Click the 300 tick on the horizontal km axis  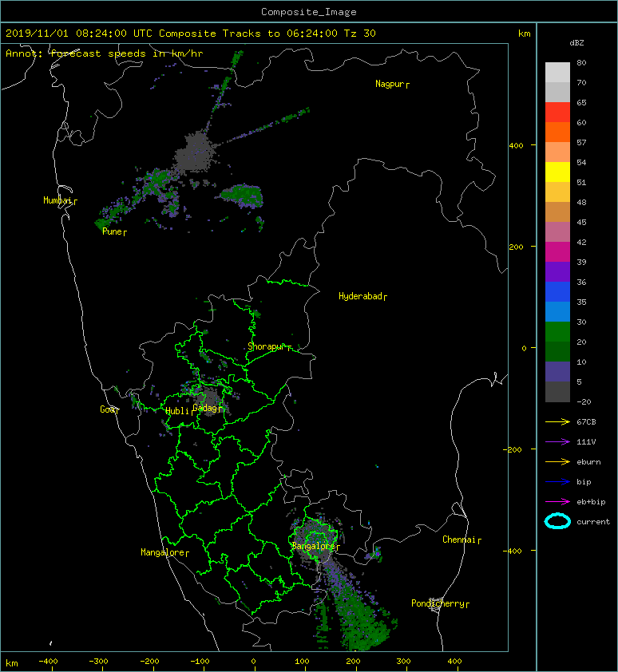pyautogui.click(x=403, y=662)
